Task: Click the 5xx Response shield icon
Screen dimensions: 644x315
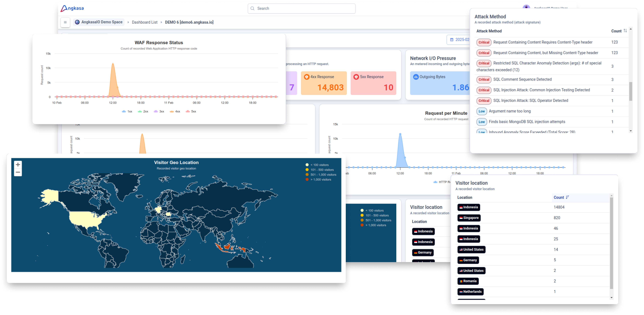Action: click(356, 77)
